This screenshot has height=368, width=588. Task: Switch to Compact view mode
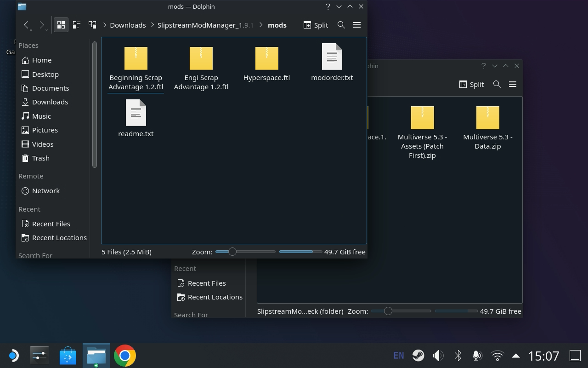[77, 25]
